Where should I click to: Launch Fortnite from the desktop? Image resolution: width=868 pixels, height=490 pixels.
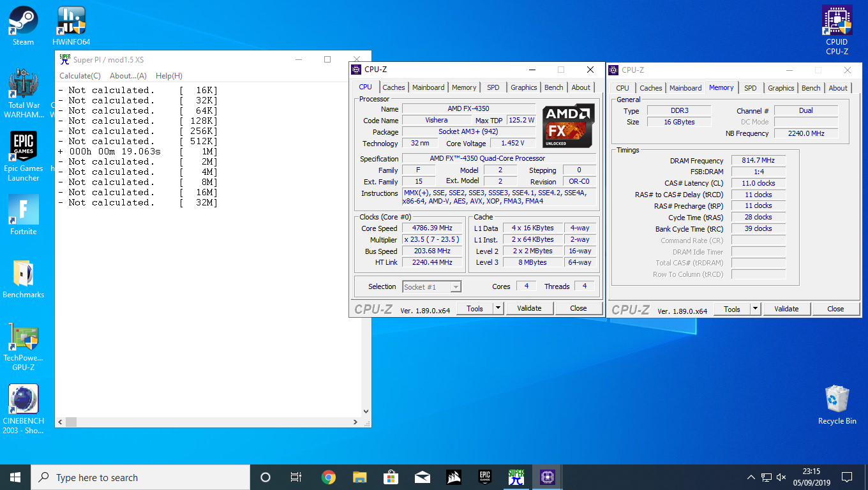pos(24,215)
